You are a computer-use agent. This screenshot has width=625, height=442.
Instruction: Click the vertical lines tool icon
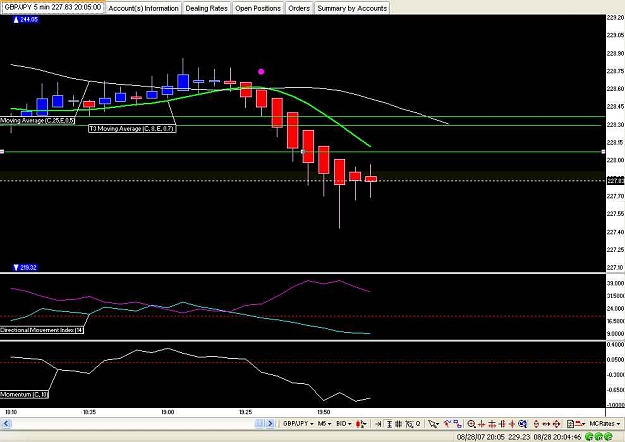(x=502, y=424)
